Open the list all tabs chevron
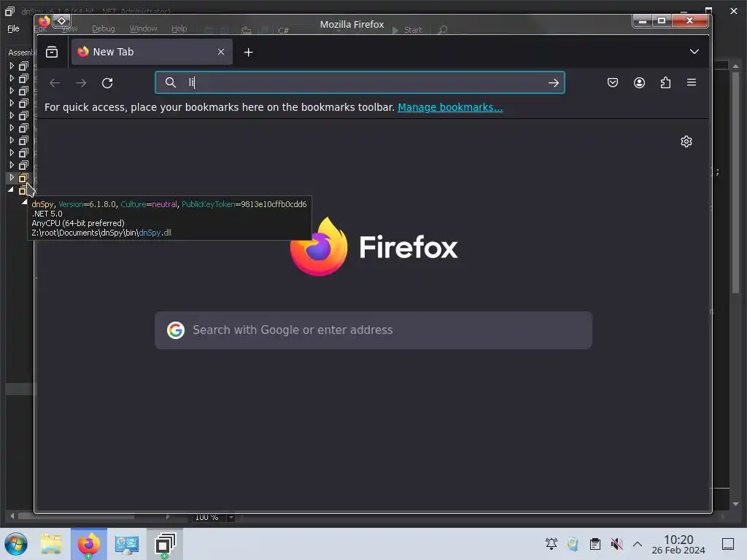The width and height of the screenshot is (747, 560). pos(694,52)
